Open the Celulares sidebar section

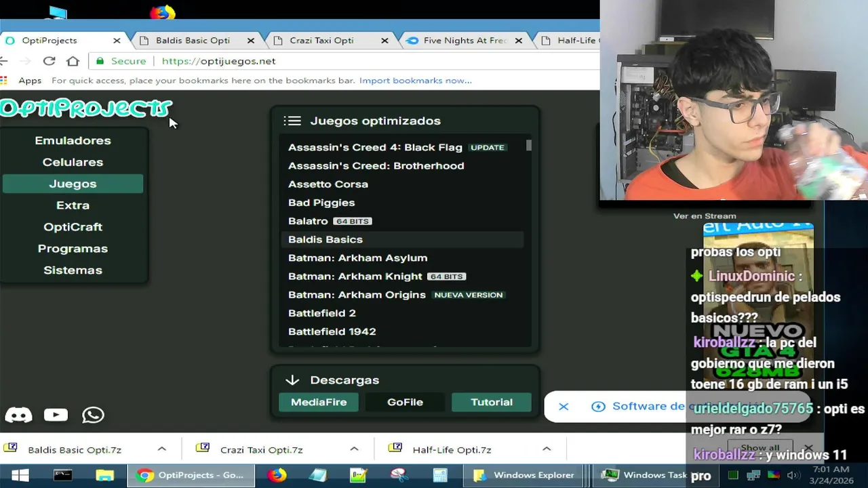73,162
